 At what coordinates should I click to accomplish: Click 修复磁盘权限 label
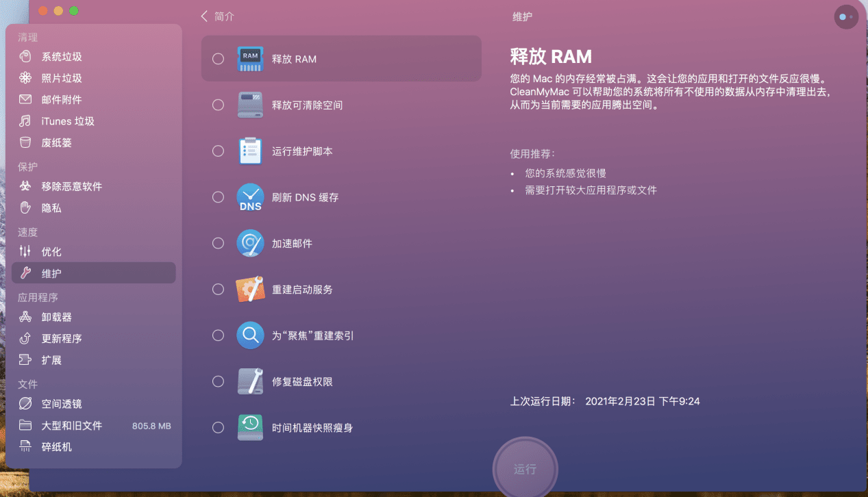(302, 381)
